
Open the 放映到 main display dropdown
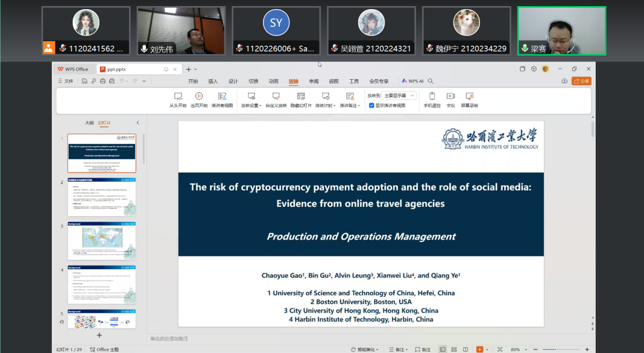(400, 95)
